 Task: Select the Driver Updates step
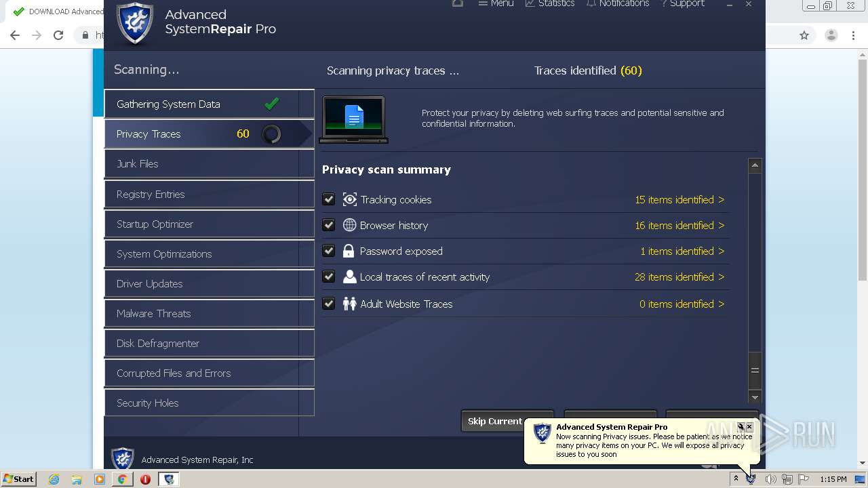click(x=209, y=284)
